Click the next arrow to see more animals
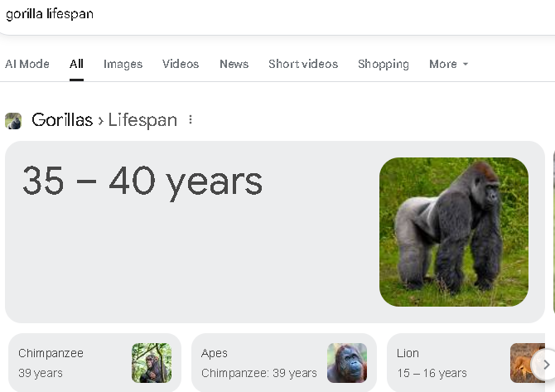555x392 pixels. click(546, 365)
